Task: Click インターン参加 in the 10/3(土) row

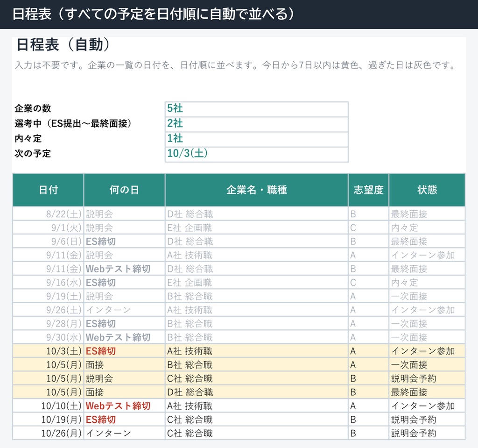Action: coord(423,351)
